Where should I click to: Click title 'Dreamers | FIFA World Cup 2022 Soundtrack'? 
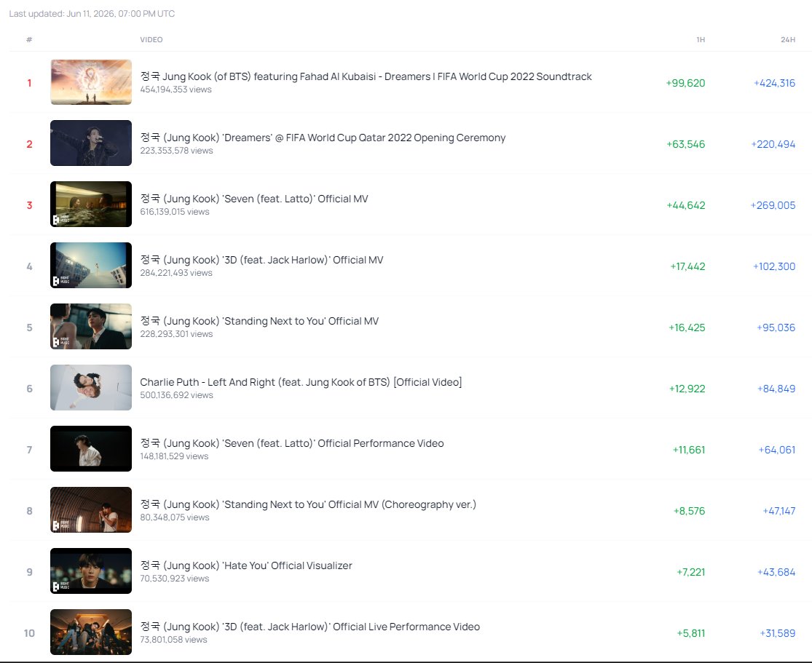[x=366, y=76]
